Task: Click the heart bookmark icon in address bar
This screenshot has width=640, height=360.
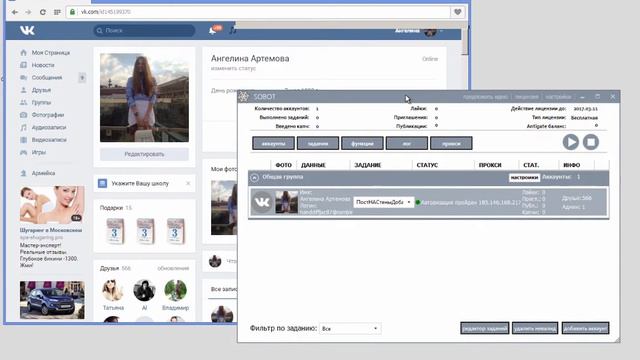Action: (458, 12)
